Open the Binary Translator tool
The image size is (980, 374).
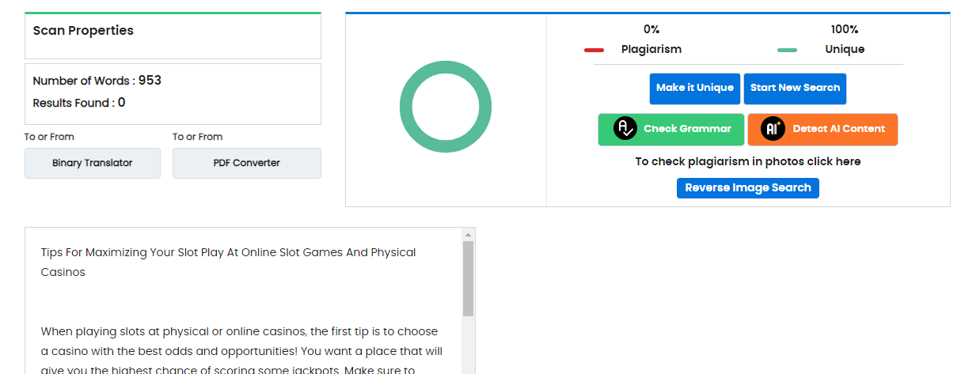tap(93, 163)
